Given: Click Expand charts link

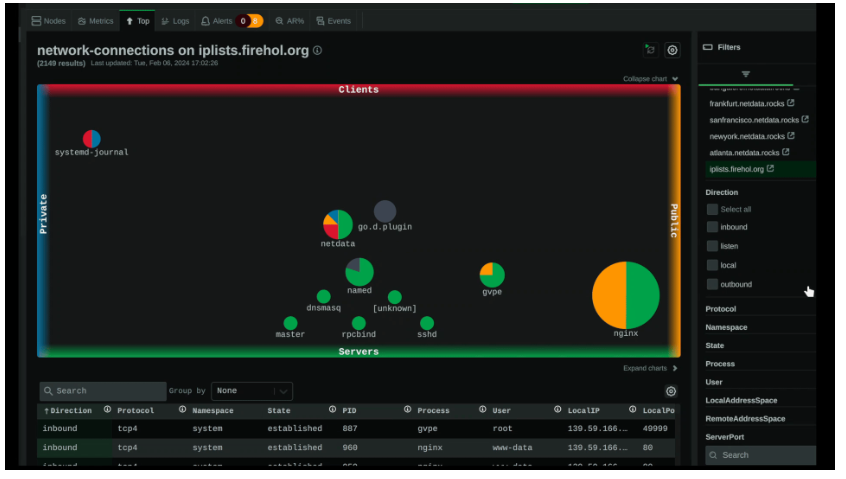Looking at the screenshot, I should (649, 368).
